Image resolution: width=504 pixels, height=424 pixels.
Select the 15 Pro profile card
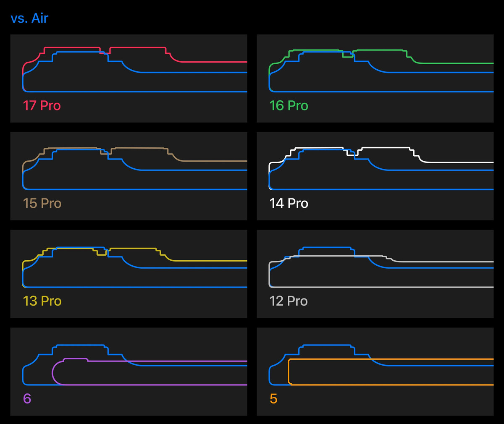click(129, 176)
